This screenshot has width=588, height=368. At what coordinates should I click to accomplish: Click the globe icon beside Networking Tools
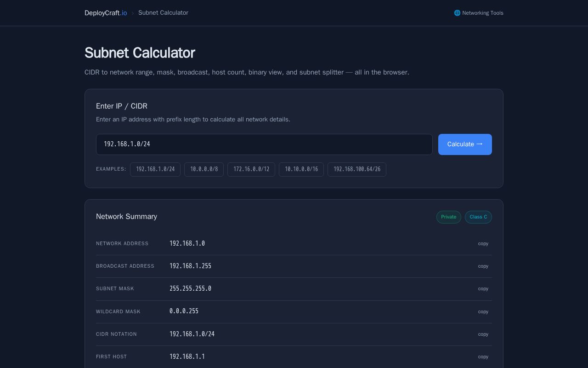457,13
